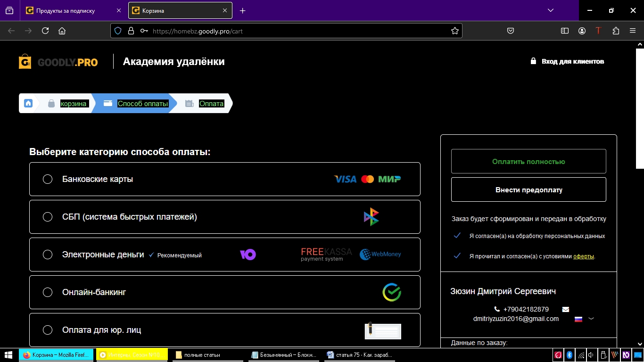
Task: Close the Продукты за подписку tab
Action: tap(118, 10)
